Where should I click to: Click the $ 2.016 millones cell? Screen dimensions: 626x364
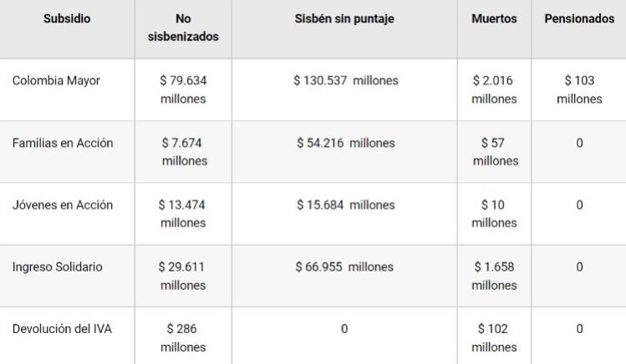coord(494,90)
